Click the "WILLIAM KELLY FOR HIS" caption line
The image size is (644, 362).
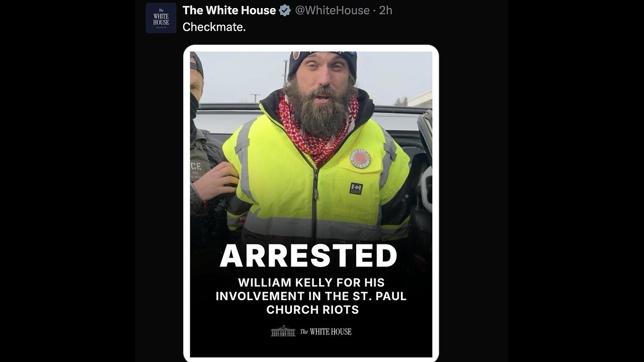[311, 283]
